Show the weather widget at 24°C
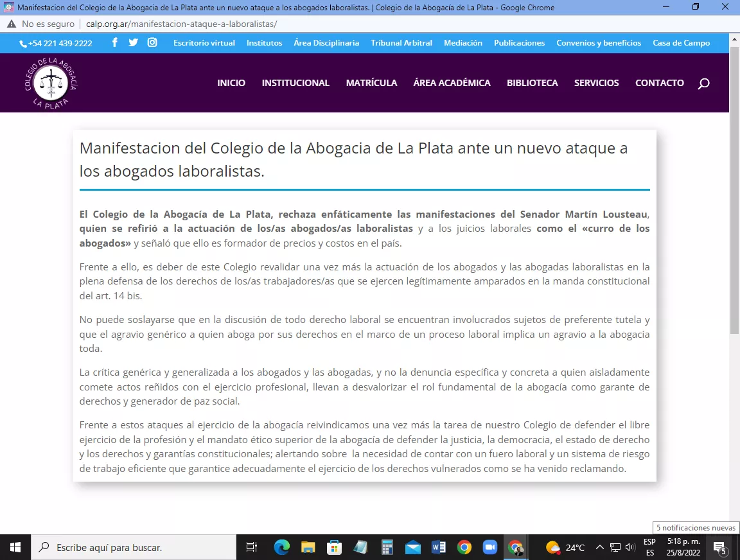The image size is (740, 560). 565,547
